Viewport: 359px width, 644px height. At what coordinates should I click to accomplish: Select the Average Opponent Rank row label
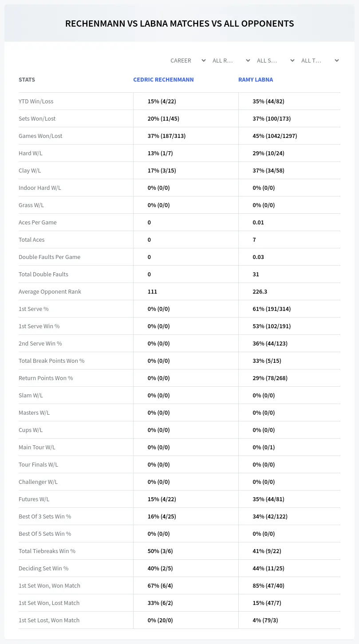[50, 291]
